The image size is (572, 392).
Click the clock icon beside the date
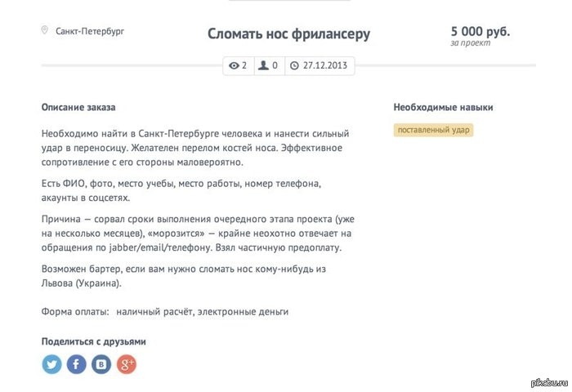(294, 65)
